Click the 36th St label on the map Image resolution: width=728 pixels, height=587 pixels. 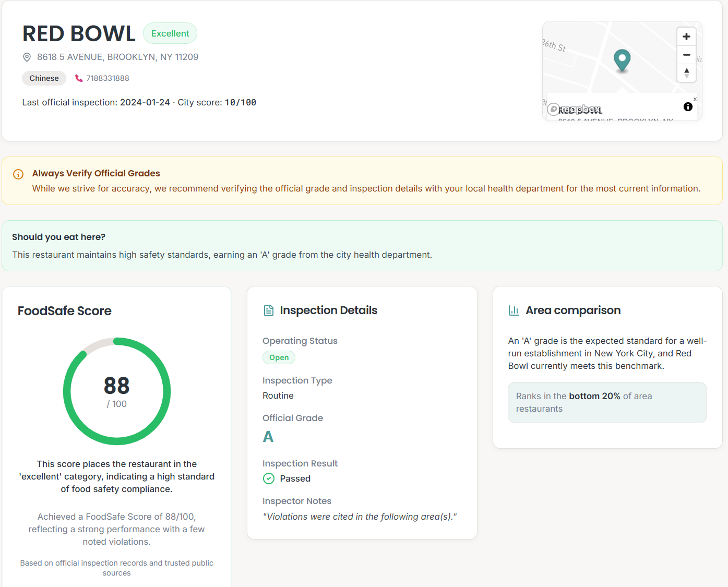pyautogui.click(x=554, y=45)
